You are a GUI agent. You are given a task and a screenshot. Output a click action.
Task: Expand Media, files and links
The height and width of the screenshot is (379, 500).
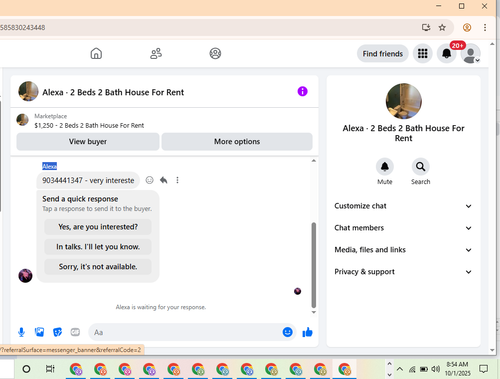pos(403,250)
